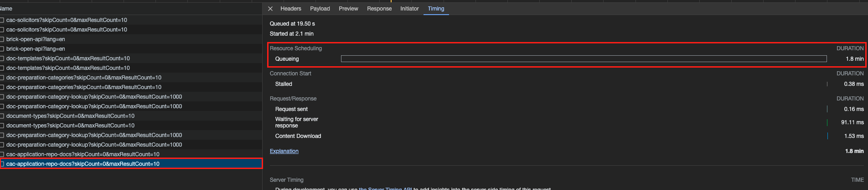The width and height of the screenshot is (868, 190).
Task: Open the Response tab
Action: (x=379, y=9)
